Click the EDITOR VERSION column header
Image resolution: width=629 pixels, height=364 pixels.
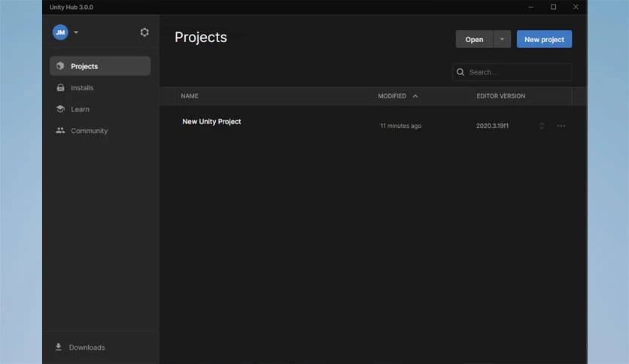500,96
